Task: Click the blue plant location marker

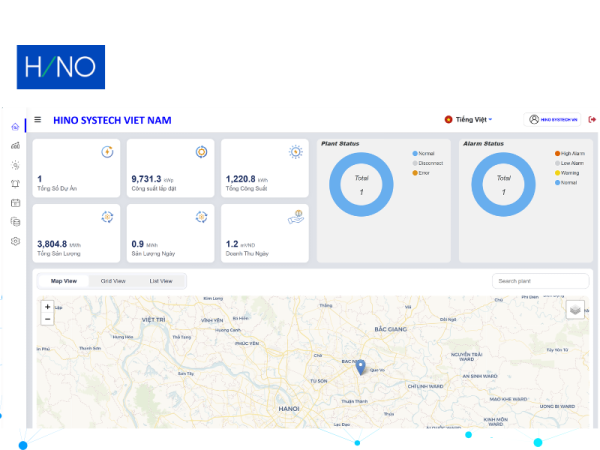Action: coord(360,367)
